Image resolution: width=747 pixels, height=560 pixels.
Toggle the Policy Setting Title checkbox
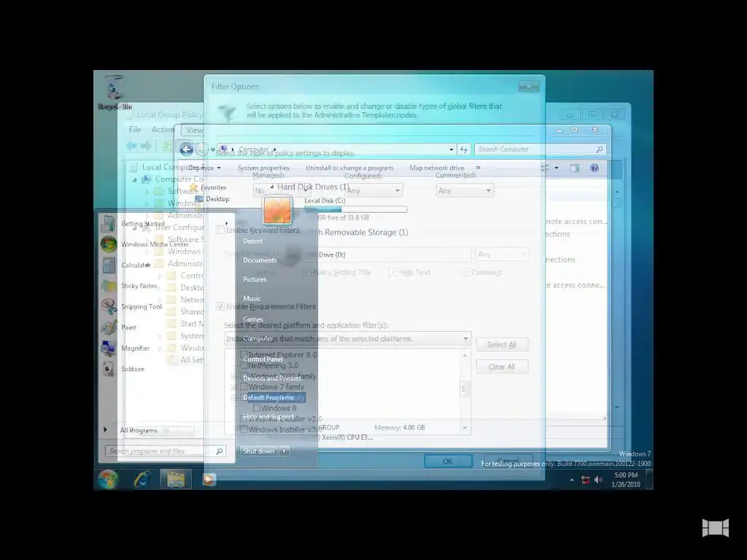(x=306, y=273)
